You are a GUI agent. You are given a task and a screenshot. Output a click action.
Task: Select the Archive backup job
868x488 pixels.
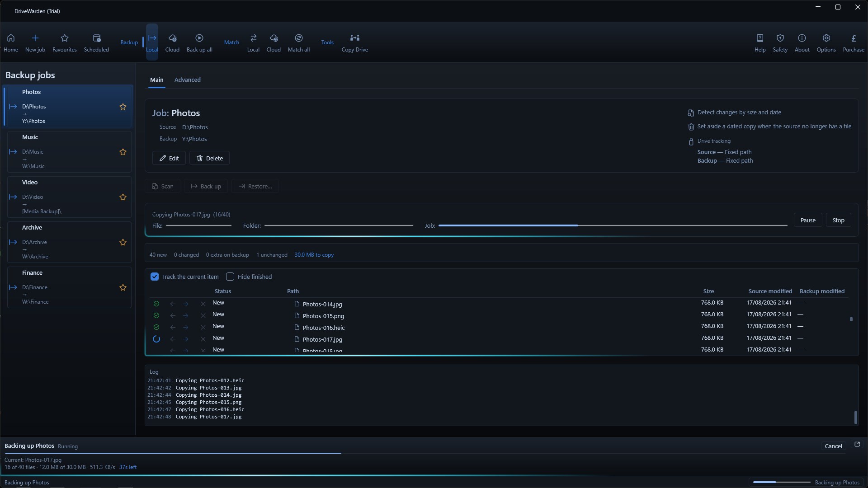click(69, 242)
